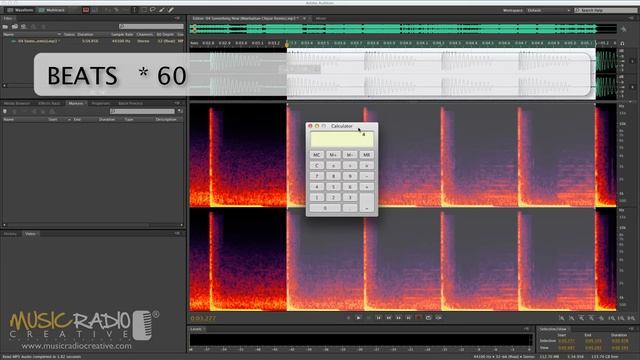The width and height of the screenshot is (640, 360).
Task: Click Move Playhead to Next button
Action: (x=409, y=318)
